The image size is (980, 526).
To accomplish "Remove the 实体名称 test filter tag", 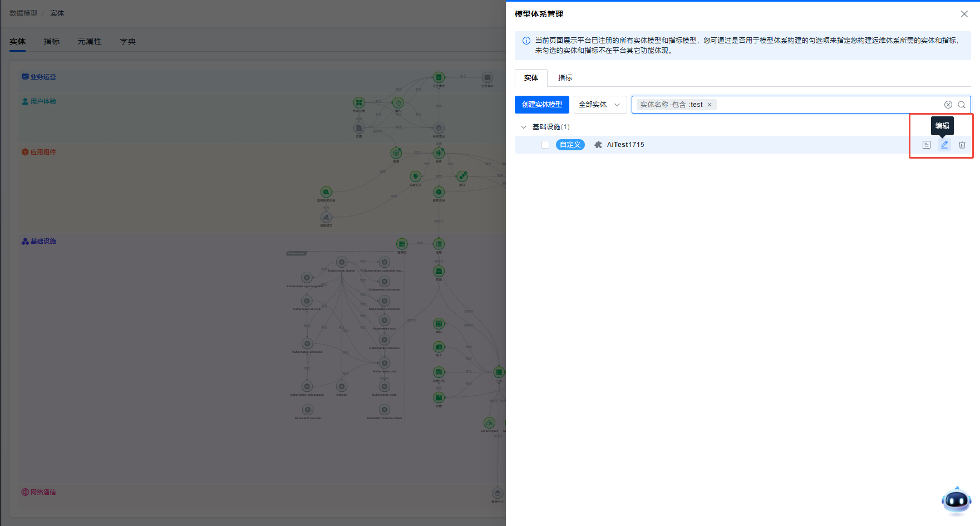I will click(x=710, y=105).
